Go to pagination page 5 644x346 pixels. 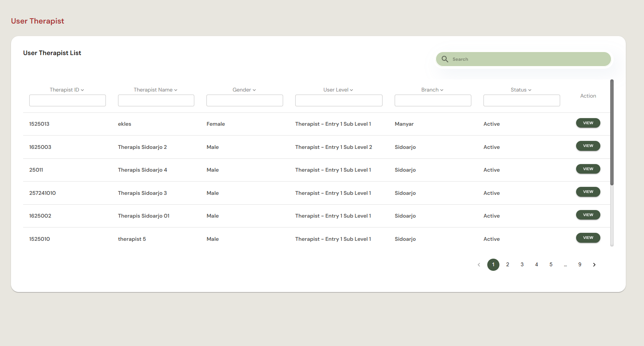point(551,265)
